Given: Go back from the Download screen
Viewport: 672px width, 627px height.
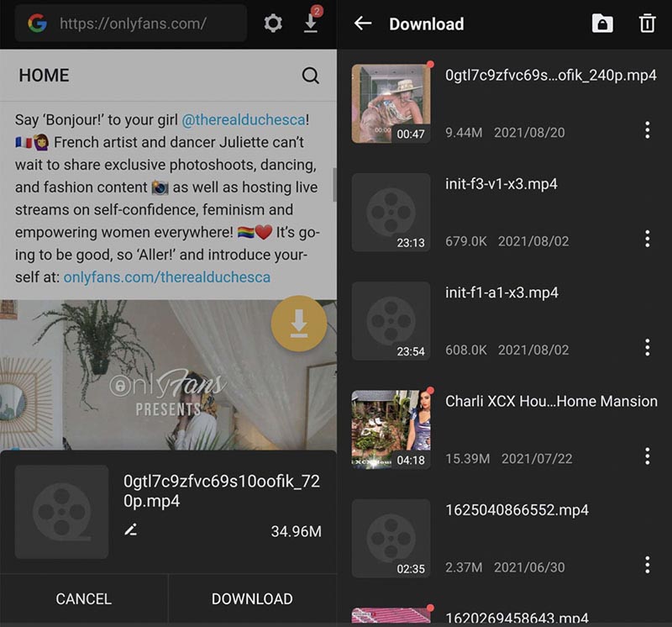Looking at the screenshot, I should coord(363,24).
